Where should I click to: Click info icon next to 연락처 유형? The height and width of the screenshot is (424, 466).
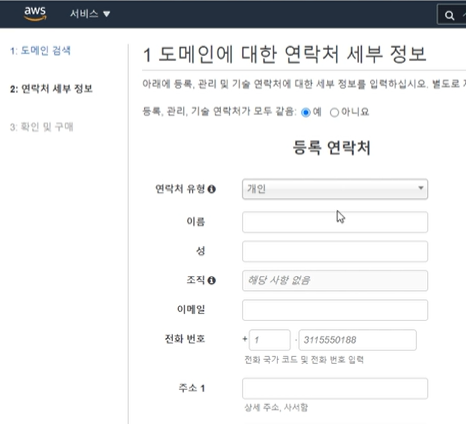(x=212, y=189)
